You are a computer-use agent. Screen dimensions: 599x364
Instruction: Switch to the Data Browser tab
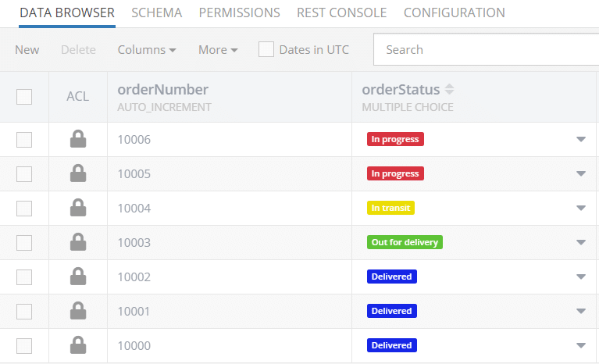tap(67, 12)
